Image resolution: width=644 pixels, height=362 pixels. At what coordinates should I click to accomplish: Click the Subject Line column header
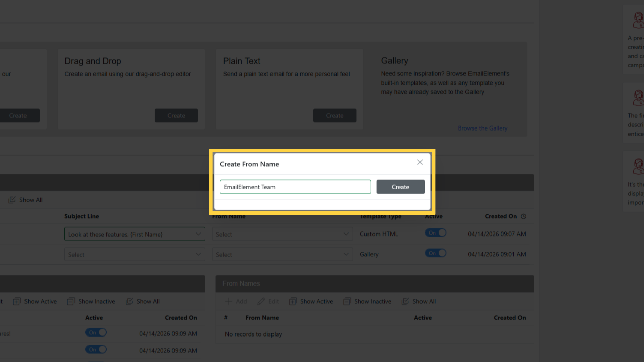coord(82,216)
